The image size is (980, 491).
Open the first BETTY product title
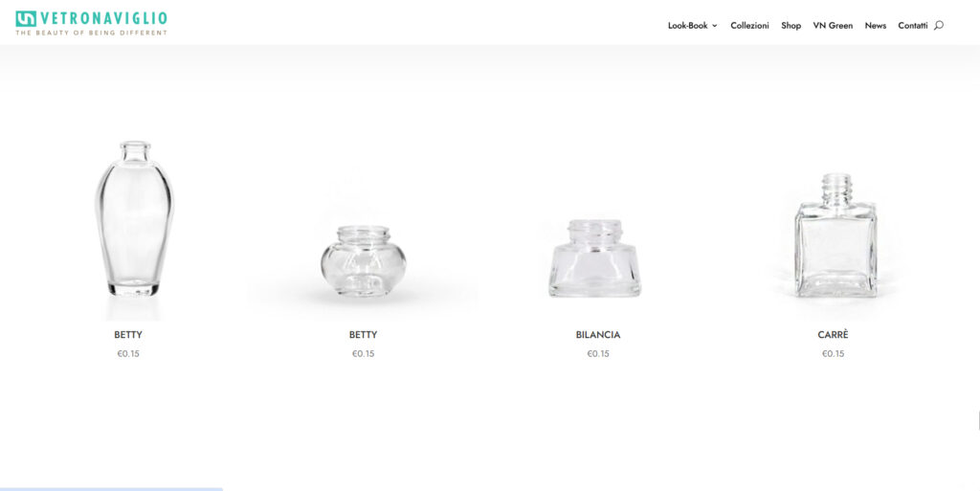coord(128,335)
